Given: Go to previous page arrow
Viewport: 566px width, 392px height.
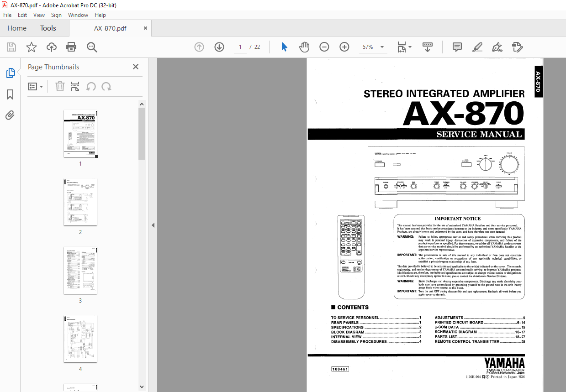Looking at the screenshot, I should coord(199,47).
